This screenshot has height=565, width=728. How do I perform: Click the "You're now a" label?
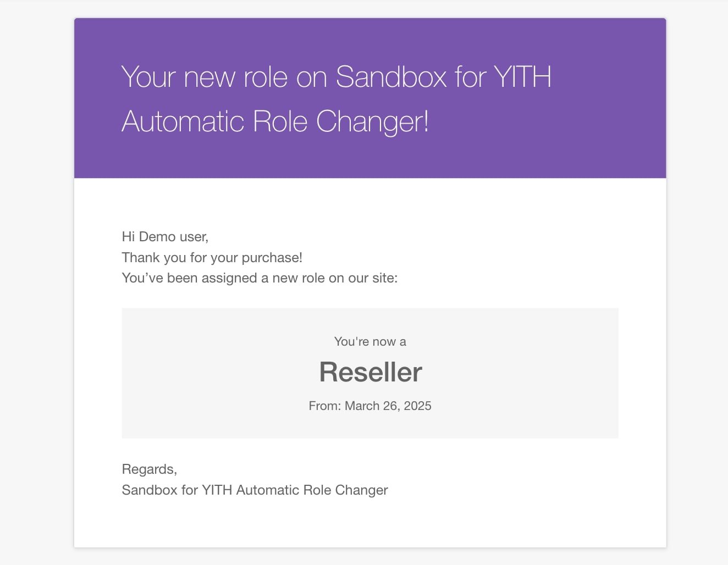click(x=370, y=342)
